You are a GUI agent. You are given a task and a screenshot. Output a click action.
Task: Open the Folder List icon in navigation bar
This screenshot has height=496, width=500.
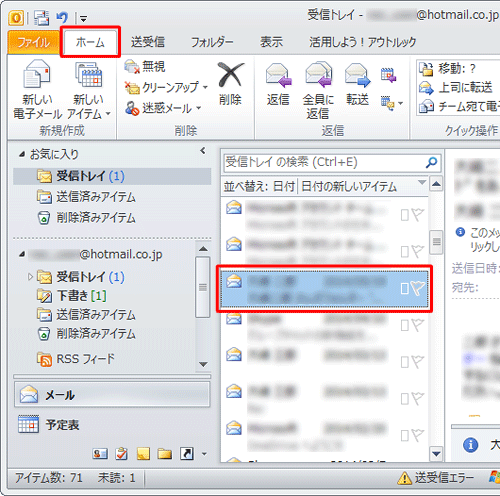click(165, 454)
